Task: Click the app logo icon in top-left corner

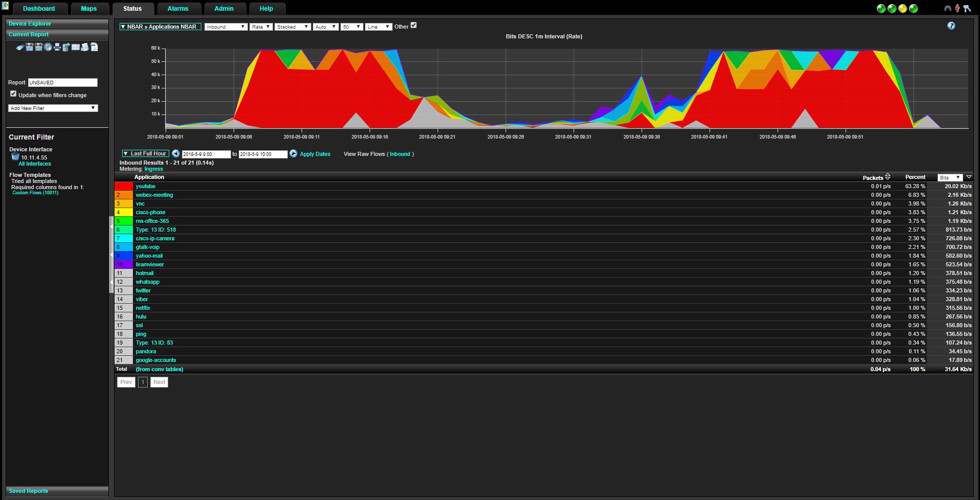Action: (5, 5)
